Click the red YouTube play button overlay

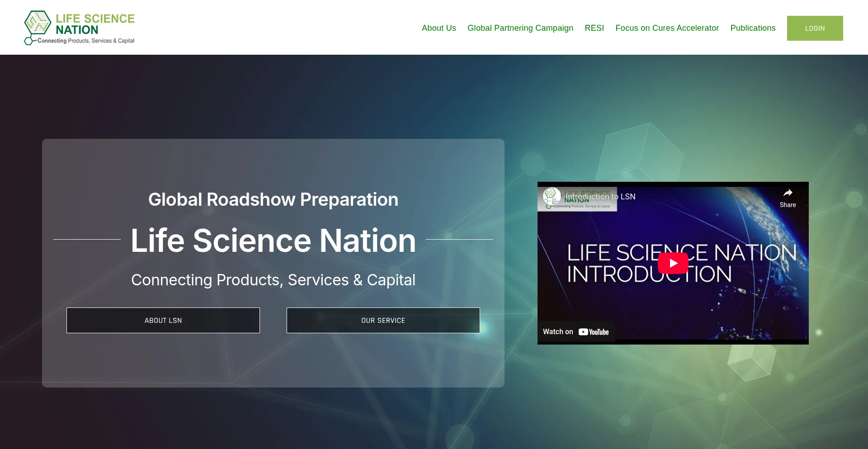pyautogui.click(x=672, y=263)
